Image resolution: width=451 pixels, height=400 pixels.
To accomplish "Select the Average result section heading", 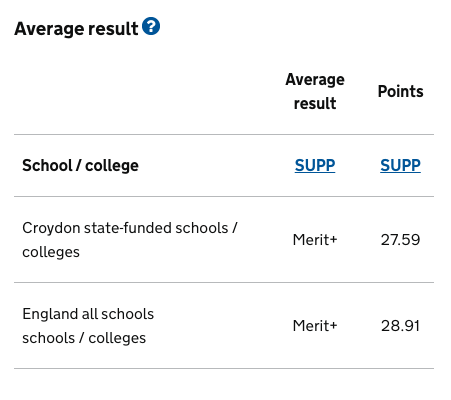I will pos(76,29).
